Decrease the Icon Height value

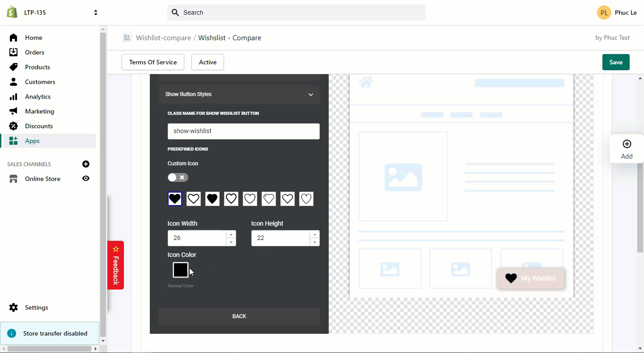pyautogui.click(x=314, y=242)
